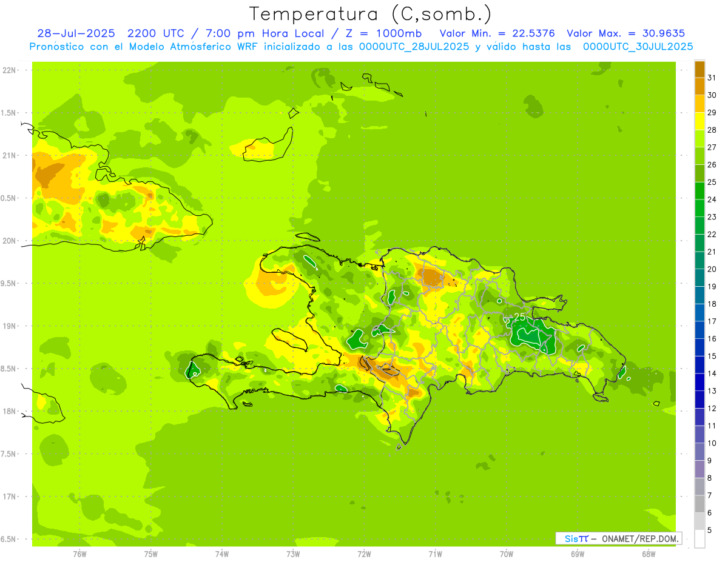Click the "76W" longitude label
728x562 pixels.
click(x=79, y=554)
